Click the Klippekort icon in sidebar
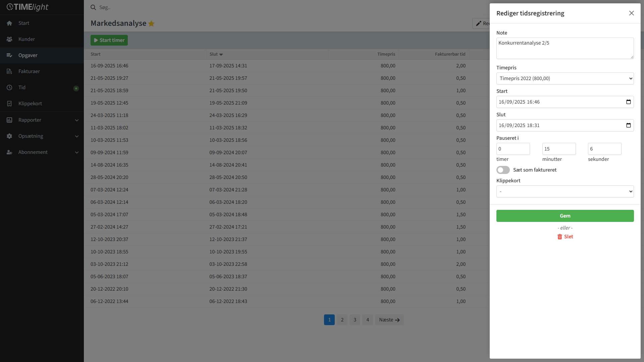This screenshot has height=362, width=644. (x=9, y=104)
